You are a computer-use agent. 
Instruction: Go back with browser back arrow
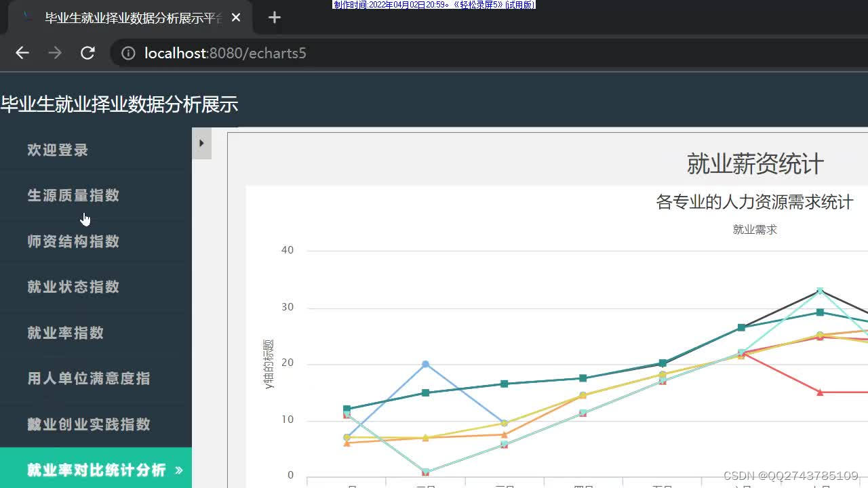click(22, 53)
